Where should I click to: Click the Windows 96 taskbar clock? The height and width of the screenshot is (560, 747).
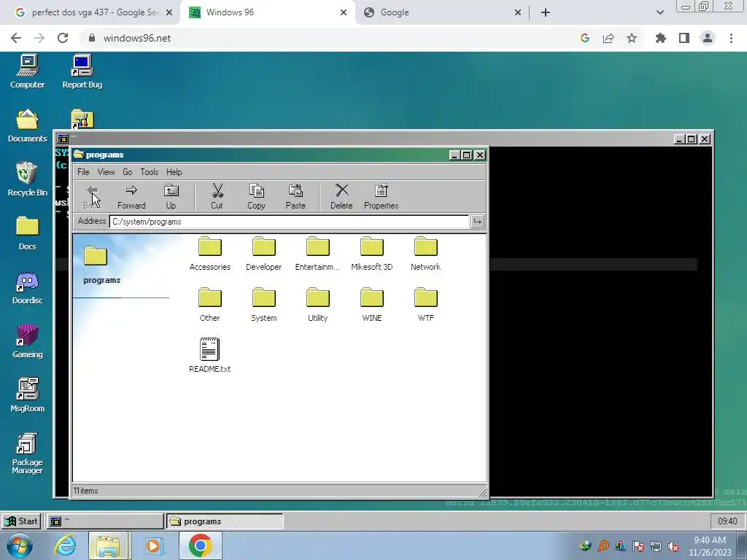(x=727, y=521)
